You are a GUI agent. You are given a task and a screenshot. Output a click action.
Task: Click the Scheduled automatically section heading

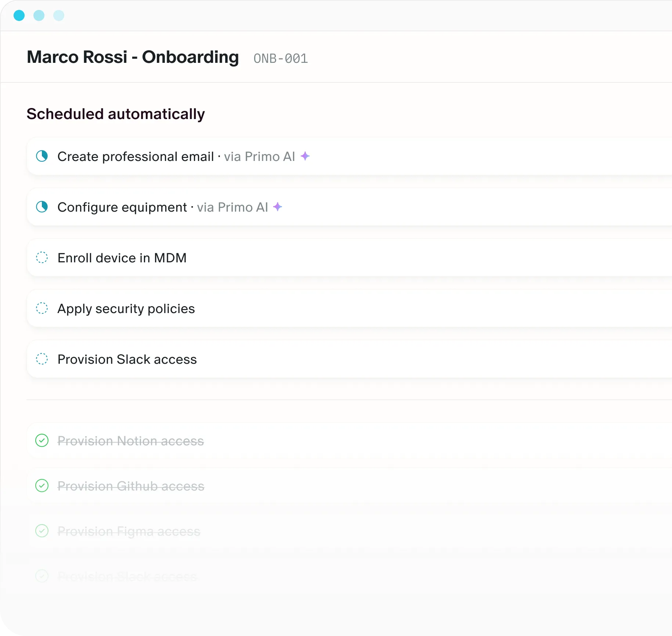click(116, 114)
